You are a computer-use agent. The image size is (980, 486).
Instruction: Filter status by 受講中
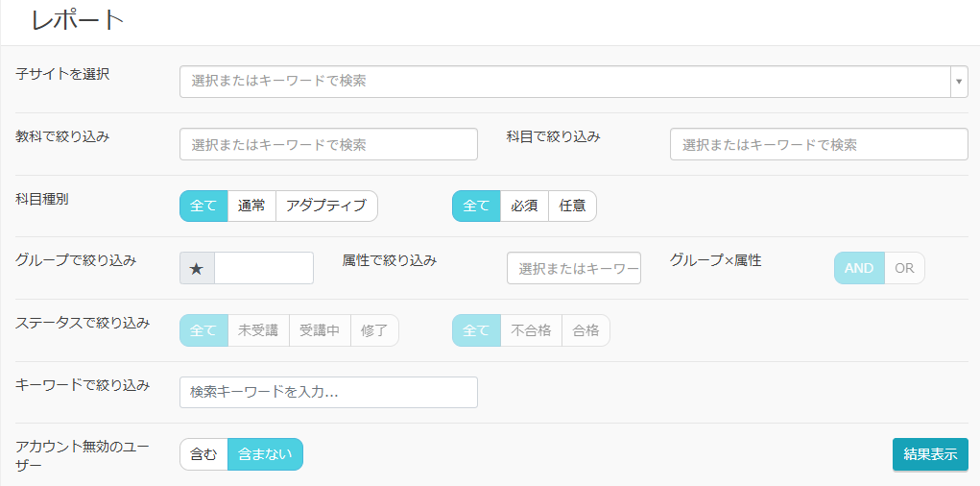click(x=320, y=330)
